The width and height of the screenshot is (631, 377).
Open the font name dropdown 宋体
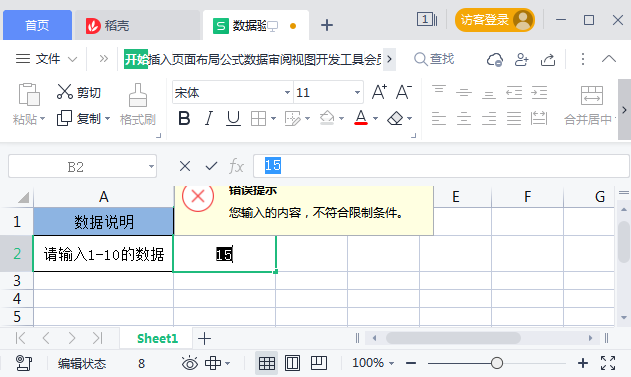[287, 93]
